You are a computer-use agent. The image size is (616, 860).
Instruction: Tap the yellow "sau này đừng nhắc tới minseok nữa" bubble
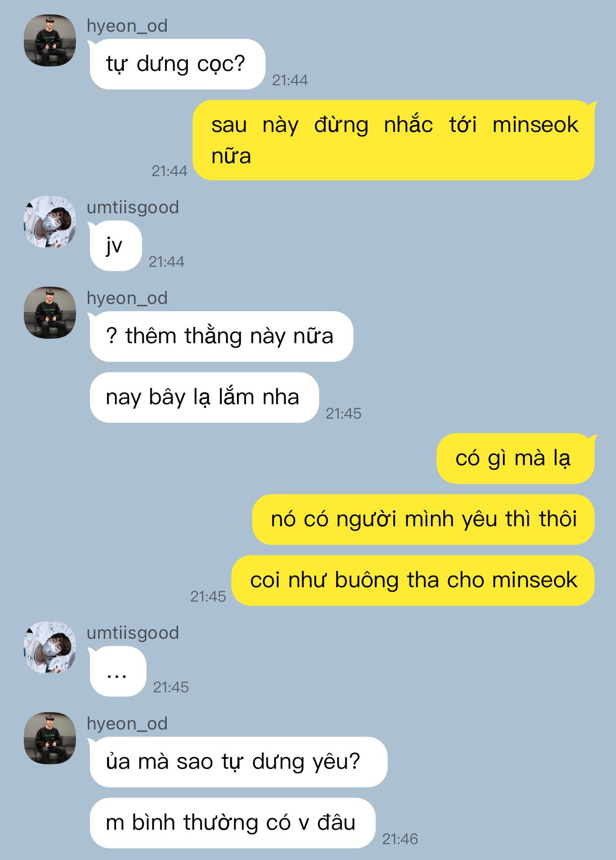(x=394, y=140)
